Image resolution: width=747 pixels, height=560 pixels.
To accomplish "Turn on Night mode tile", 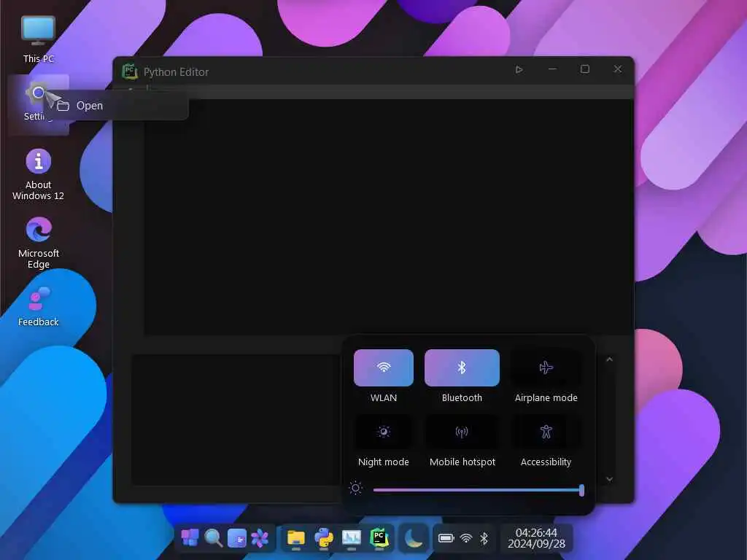I will [384, 432].
